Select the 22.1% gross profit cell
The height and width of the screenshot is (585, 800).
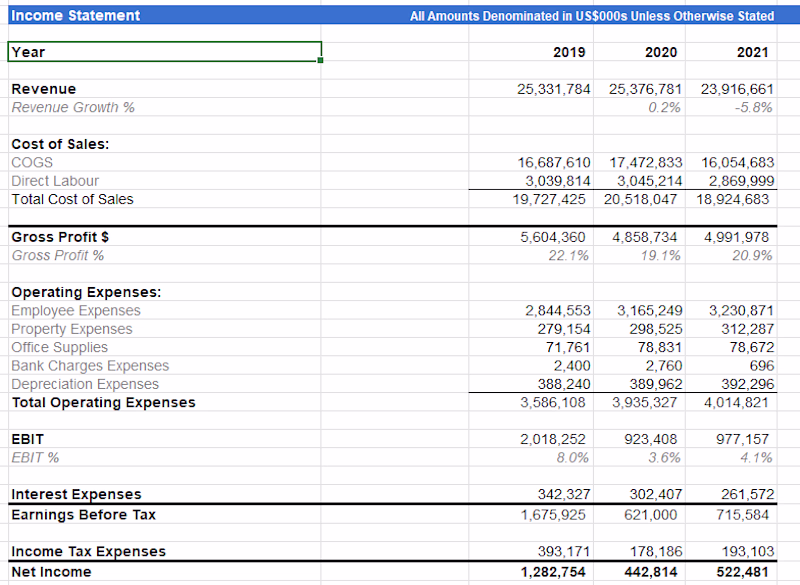[568, 255]
